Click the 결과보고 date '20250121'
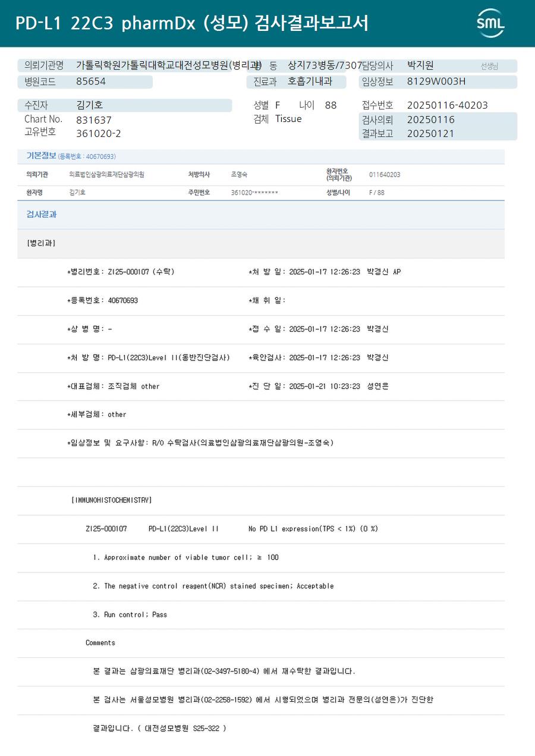The height and width of the screenshot is (756, 535). (431, 134)
